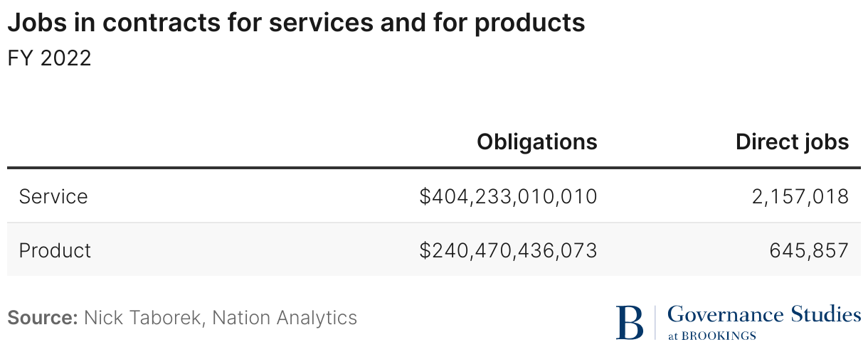This screenshot has width=868, height=347.
Task: Click the Product row label
Action: [55, 250]
